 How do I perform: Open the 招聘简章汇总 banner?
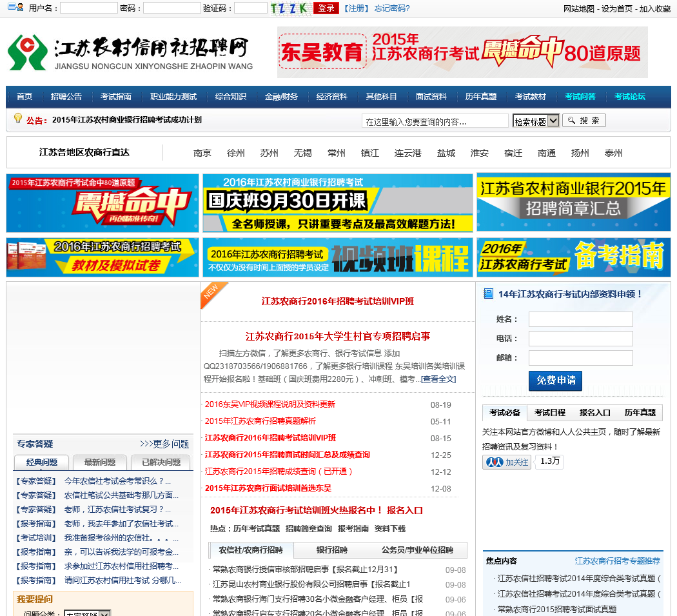point(573,202)
